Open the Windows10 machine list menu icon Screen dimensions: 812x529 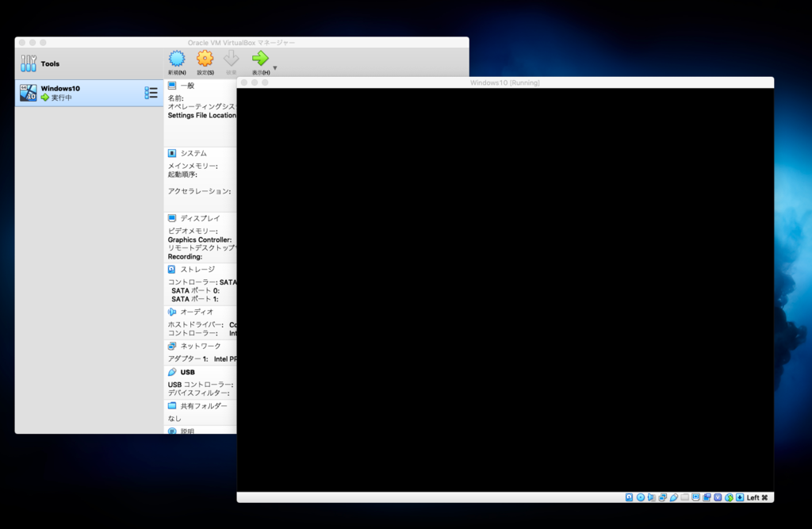click(x=151, y=93)
